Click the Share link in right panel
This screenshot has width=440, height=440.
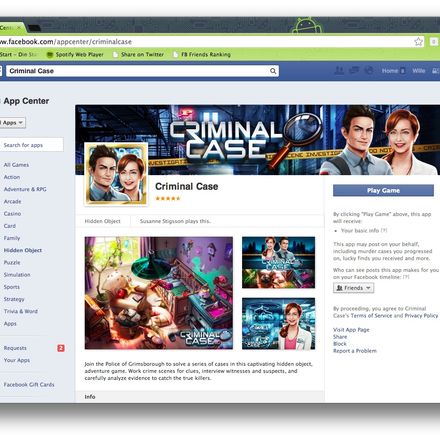(340, 337)
